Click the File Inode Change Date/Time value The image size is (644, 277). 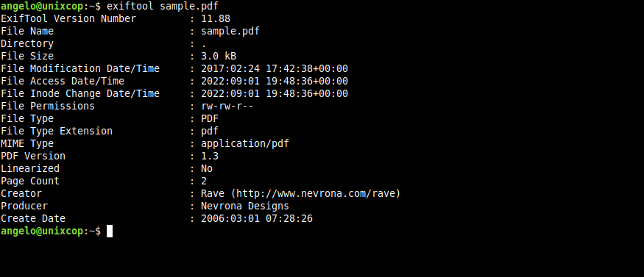(x=275, y=93)
